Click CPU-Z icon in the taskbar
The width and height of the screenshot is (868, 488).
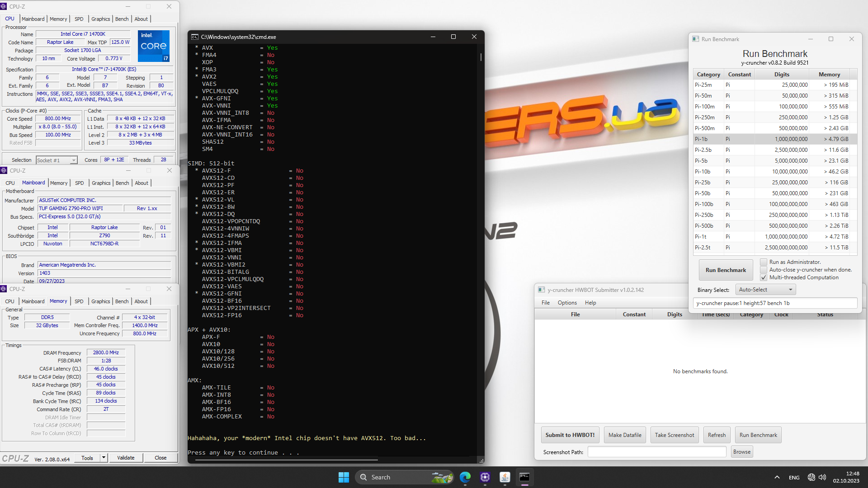pyautogui.click(x=485, y=477)
